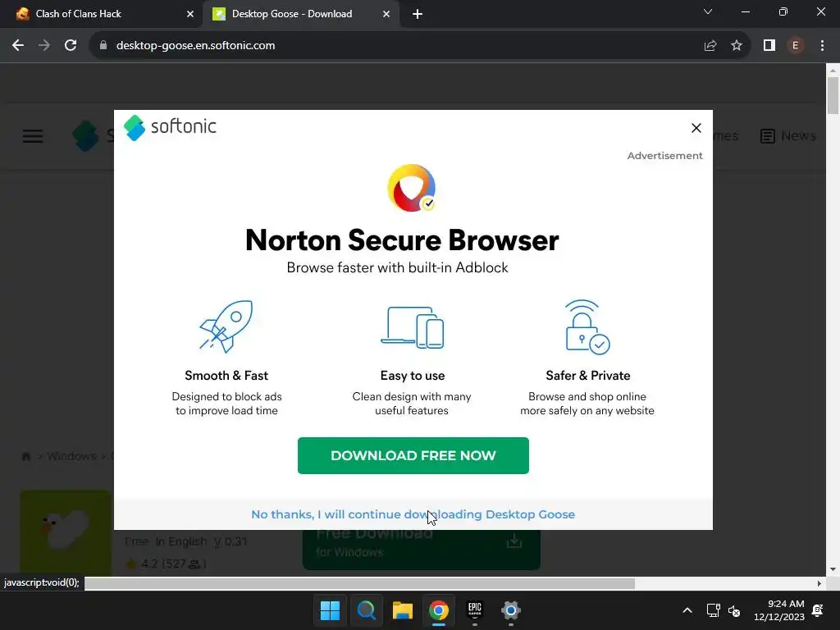Click the network status tray icon
The height and width of the screenshot is (630, 840).
coord(713,610)
